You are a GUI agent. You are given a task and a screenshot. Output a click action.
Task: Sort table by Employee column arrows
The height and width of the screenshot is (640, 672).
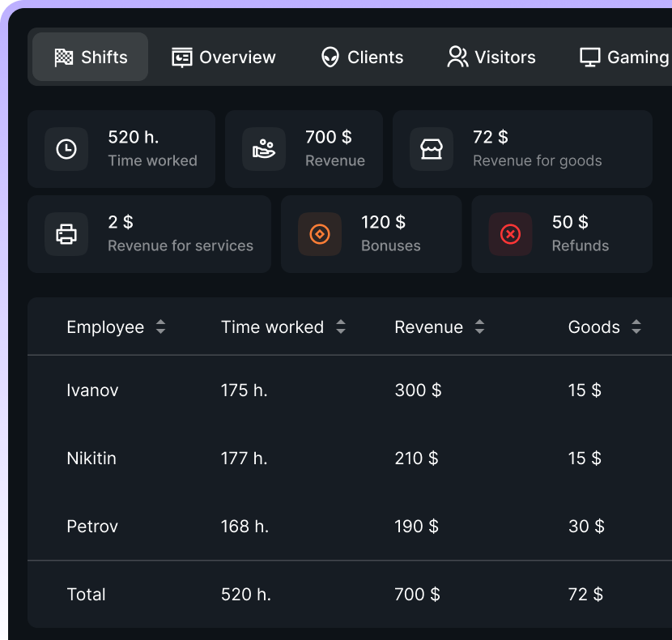[x=161, y=327]
